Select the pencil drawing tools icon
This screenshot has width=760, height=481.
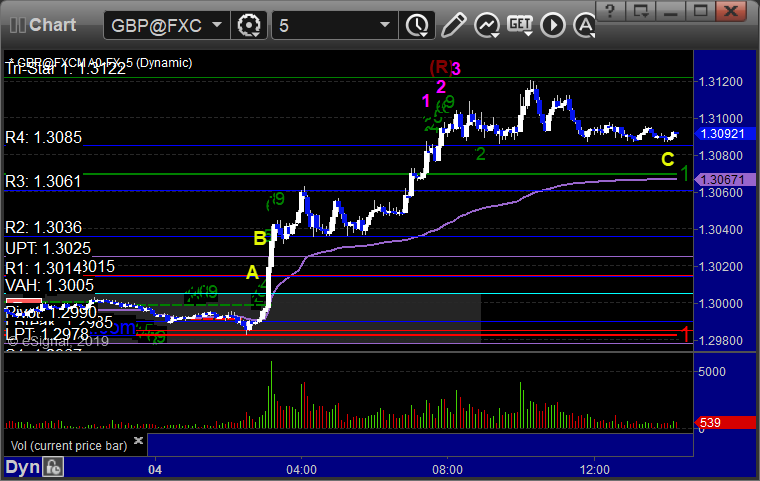pyautogui.click(x=454, y=25)
